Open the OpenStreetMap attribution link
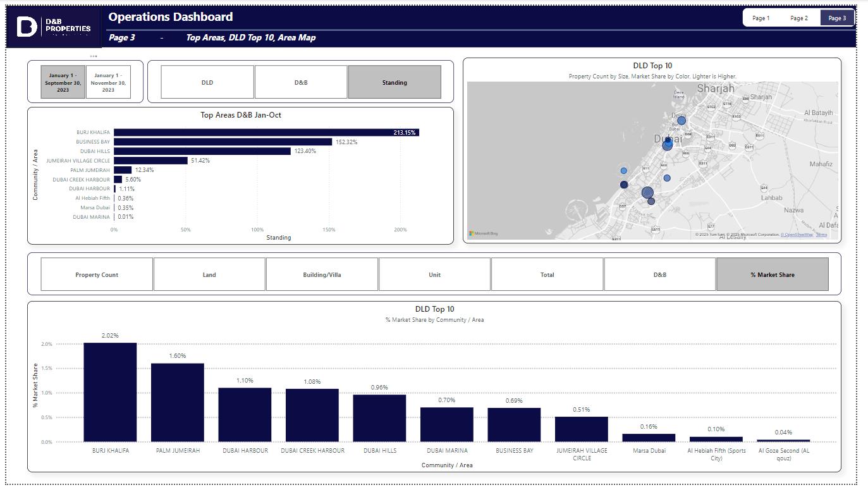Viewport: 868px width, 497px height. (x=797, y=235)
